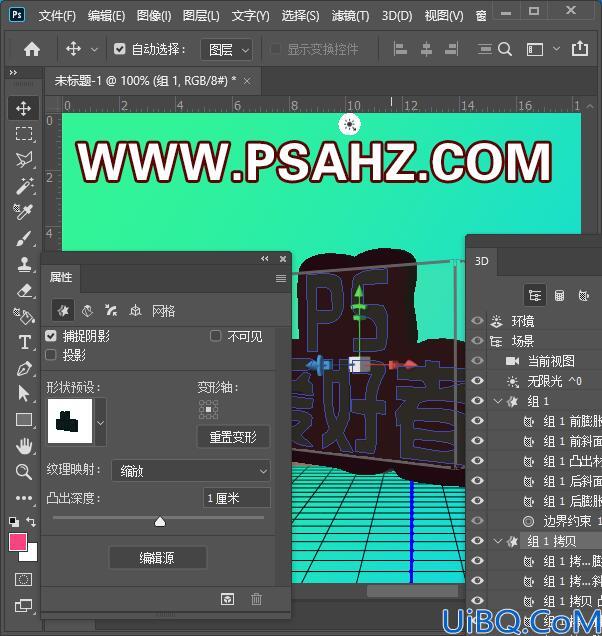The width and height of the screenshot is (602, 636).
Task: Click the foreground pink color swatch
Action: coord(18,542)
